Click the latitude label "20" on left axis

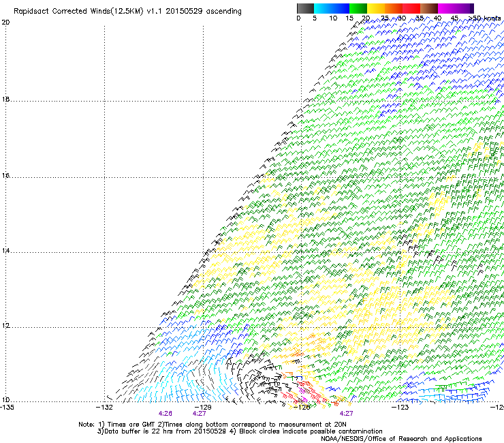coord(5,22)
